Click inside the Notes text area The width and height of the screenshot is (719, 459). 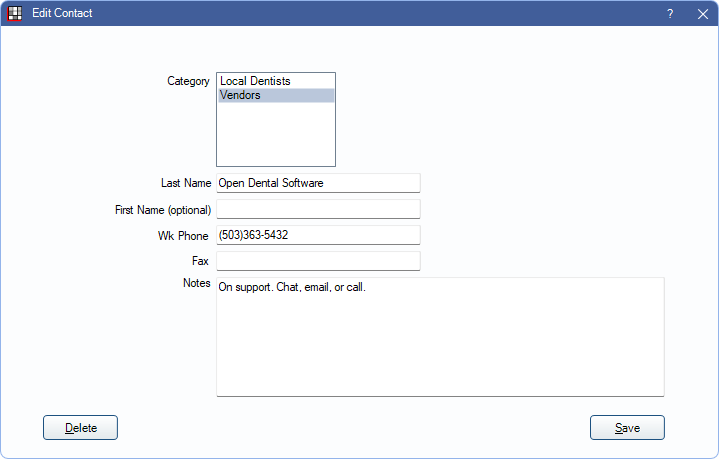[440, 340]
